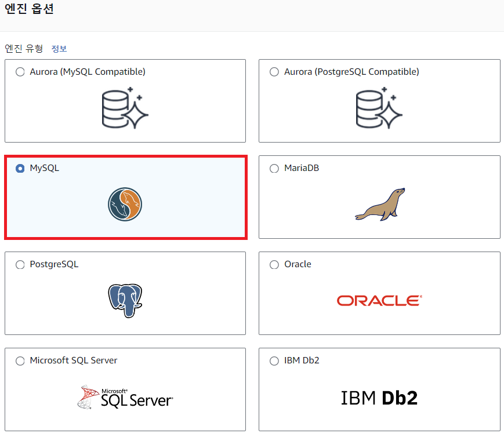
Task: Choose the MariaDB radio button
Action: point(274,168)
